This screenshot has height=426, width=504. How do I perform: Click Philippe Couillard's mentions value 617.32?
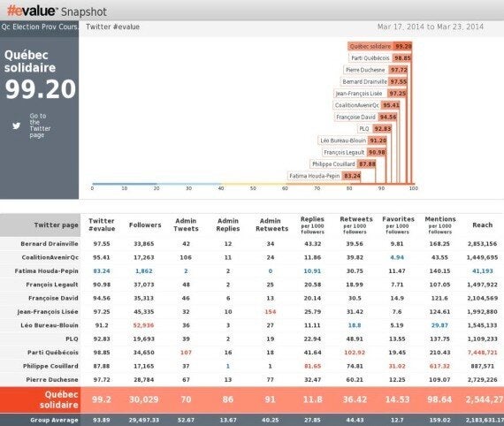coord(439,366)
